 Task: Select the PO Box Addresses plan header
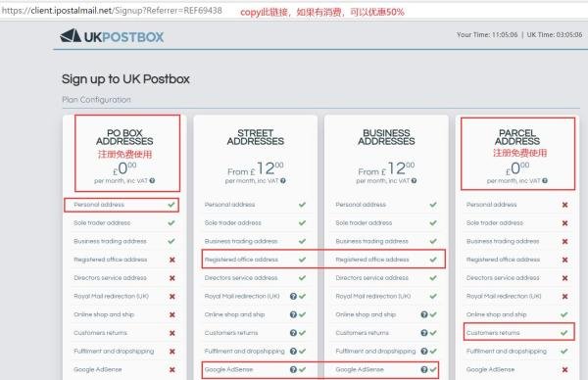click(x=124, y=137)
